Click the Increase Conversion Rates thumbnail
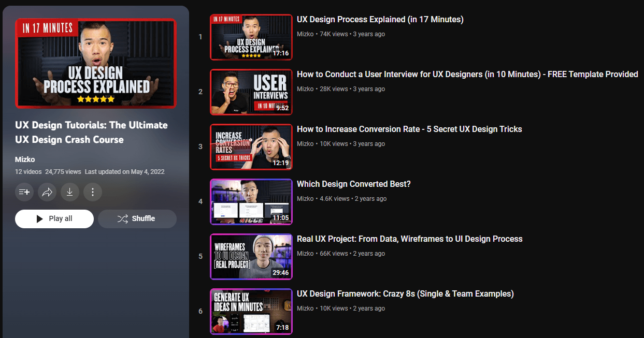This screenshot has width=644, height=338. coord(251,147)
